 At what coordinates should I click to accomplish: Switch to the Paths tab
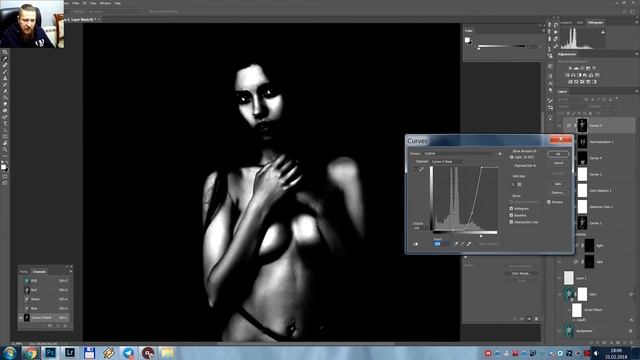click(x=24, y=271)
